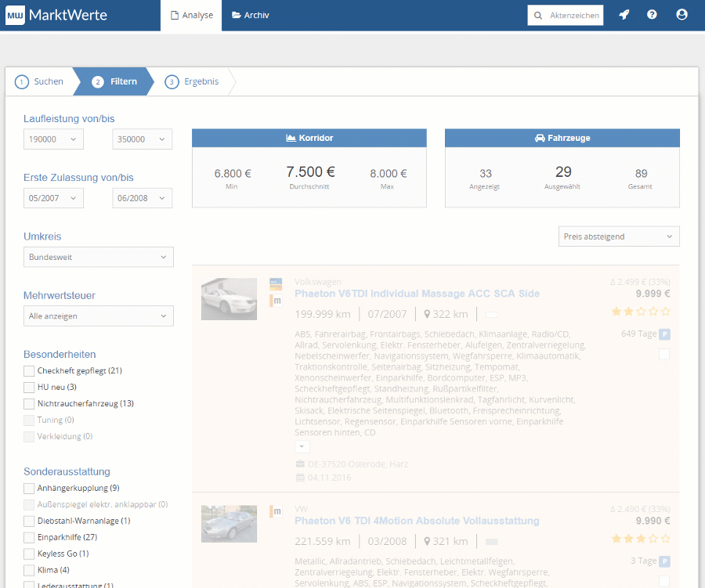Image resolution: width=705 pixels, height=588 pixels.
Task: Go to step 3 Ergebnis
Action: tap(193, 81)
